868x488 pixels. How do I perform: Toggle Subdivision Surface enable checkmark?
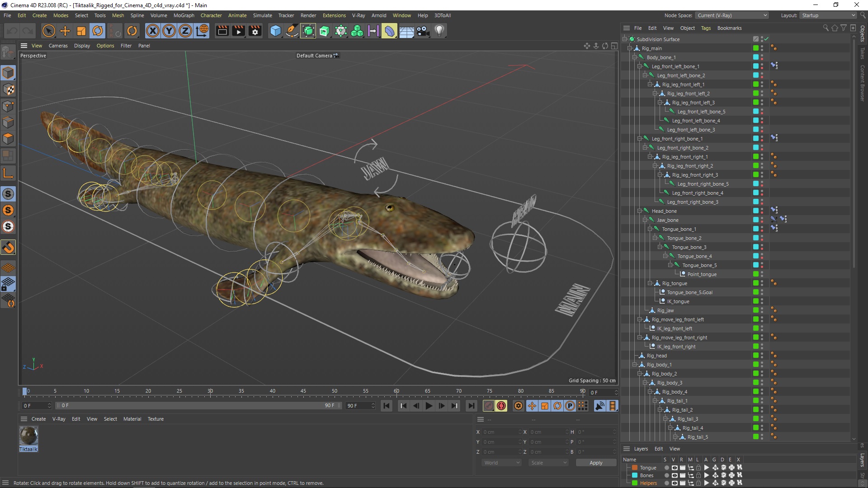[x=766, y=39]
